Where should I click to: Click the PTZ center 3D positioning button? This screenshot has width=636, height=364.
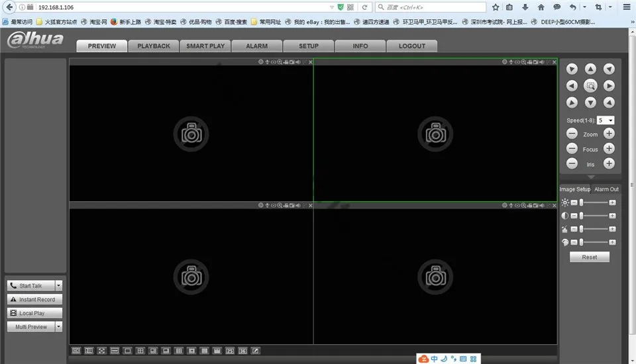coord(590,86)
